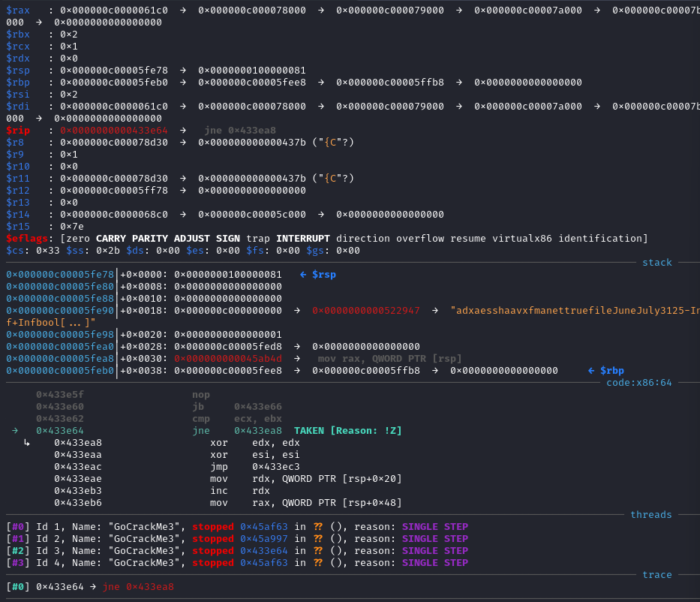700x602 pixels.
Task: Select stack address 0x000000c00005fe78
Action: [x=60, y=275]
